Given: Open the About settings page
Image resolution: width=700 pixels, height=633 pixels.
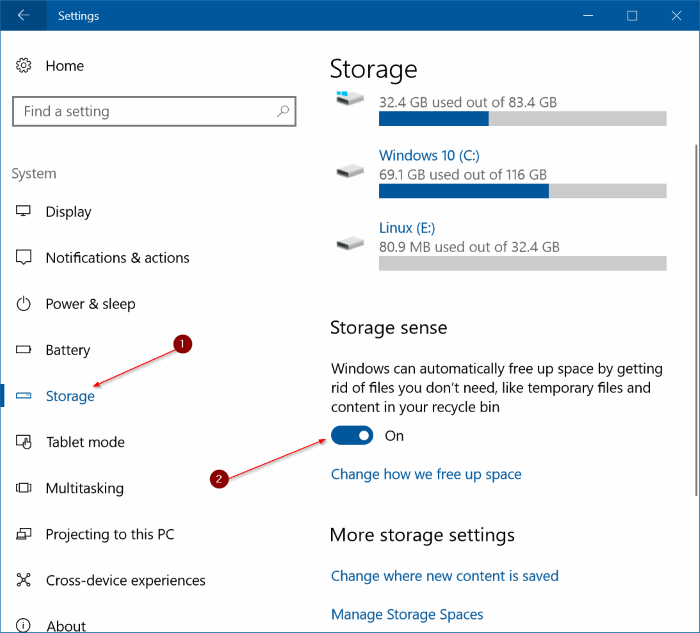Looking at the screenshot, I should [x=66, y=625].
